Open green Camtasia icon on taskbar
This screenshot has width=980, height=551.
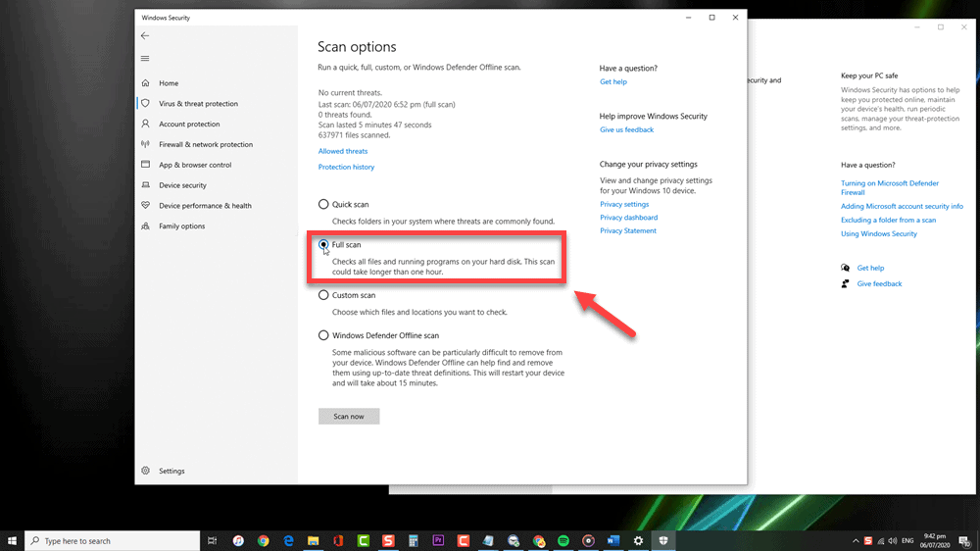point(364,540)
